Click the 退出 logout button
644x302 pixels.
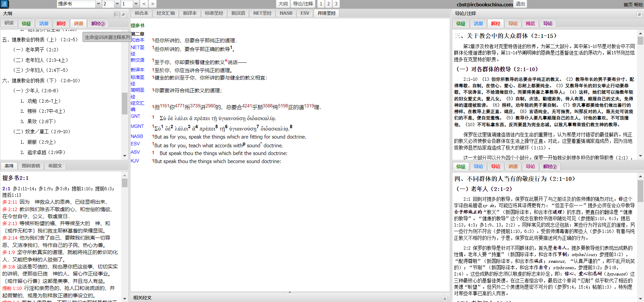[520, 4]
